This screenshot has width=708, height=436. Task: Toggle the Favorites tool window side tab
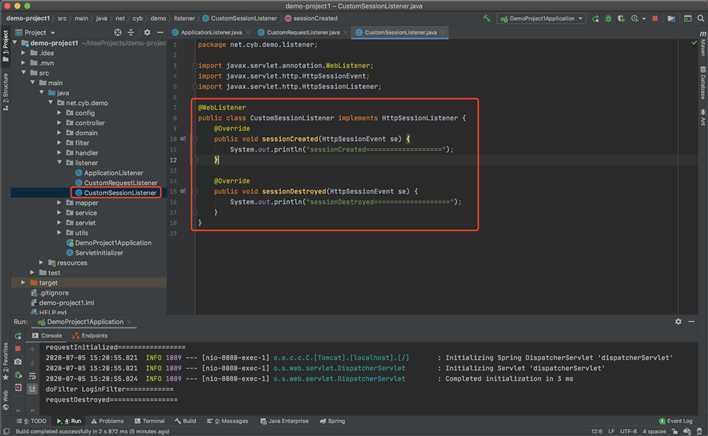[5, 362]
